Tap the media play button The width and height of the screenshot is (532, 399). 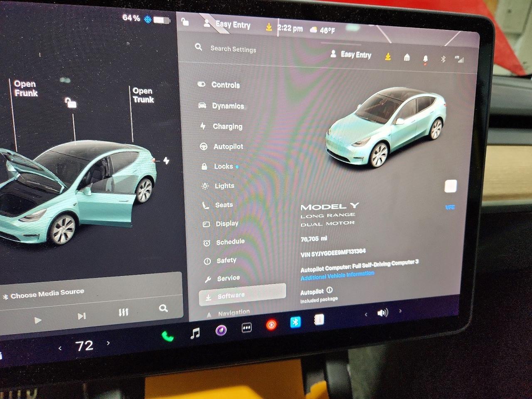pos(38,320)
